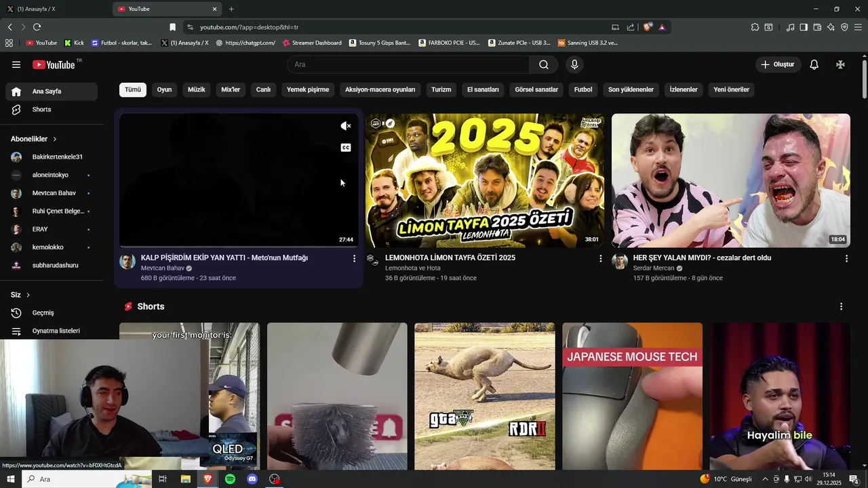Screen dimensions: 868x488
Task: Select Aksiyon-macera oyunları chip
Action: (x=380, y=89)
